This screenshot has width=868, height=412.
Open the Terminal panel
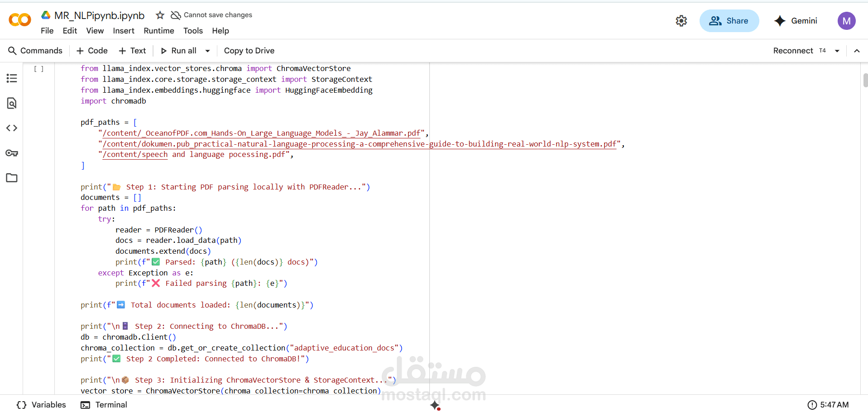click(x=104, y=405)
